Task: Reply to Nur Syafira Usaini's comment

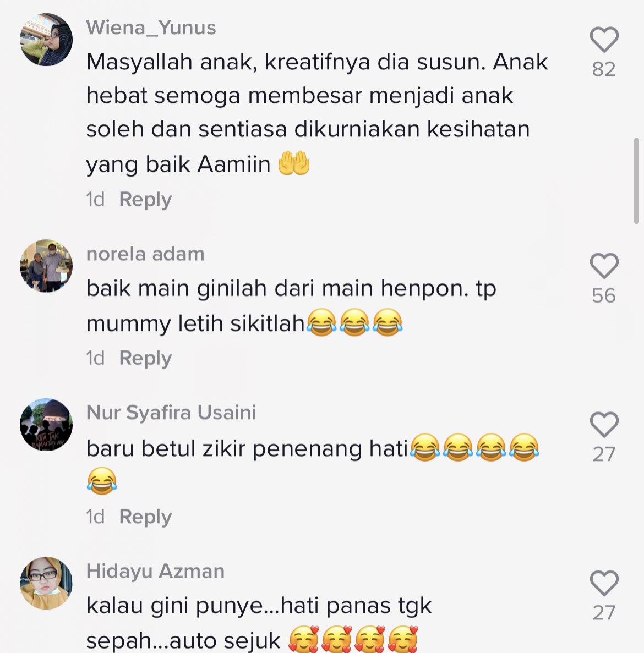Action: coord(145,517)
